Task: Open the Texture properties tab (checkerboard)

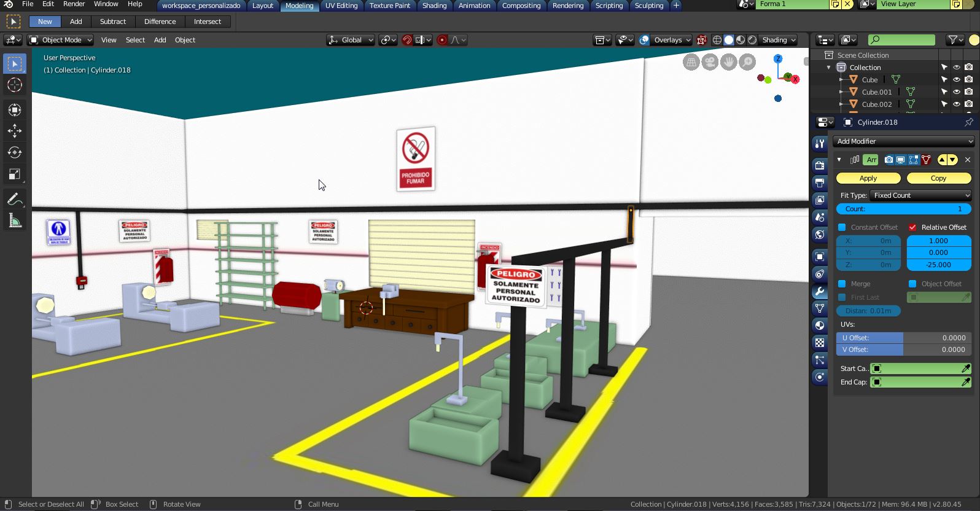Action: pyautogui.click(x=820, y=343)
